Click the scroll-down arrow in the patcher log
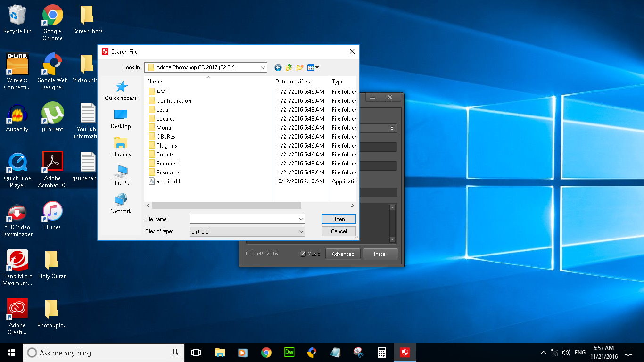The width and height of the screenshot is (644, 362). 392,240
